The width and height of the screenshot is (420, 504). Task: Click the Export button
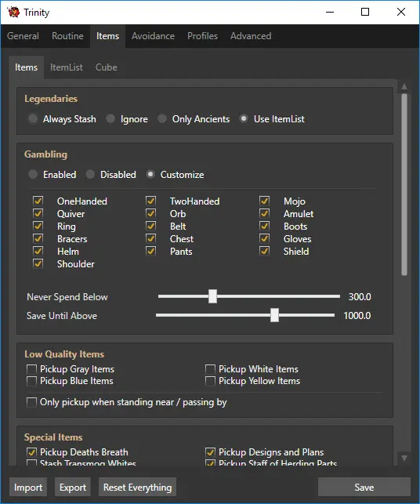(73, 488)
